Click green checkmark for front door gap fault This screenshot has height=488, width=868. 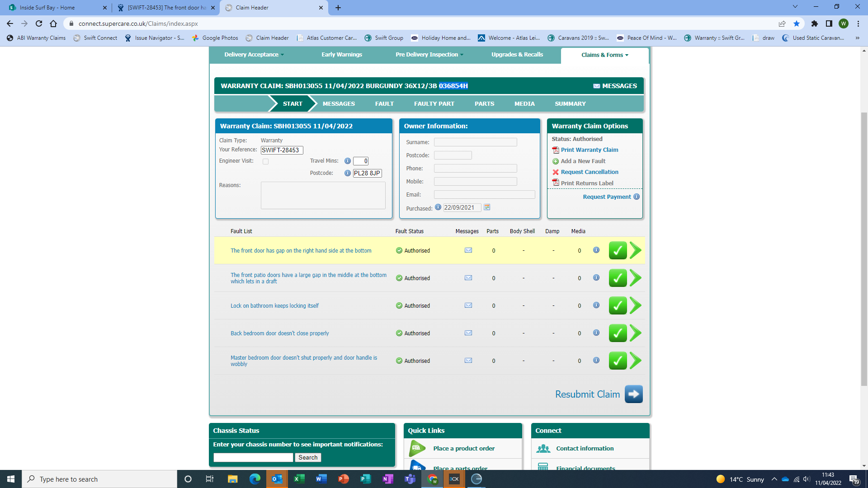618,250
